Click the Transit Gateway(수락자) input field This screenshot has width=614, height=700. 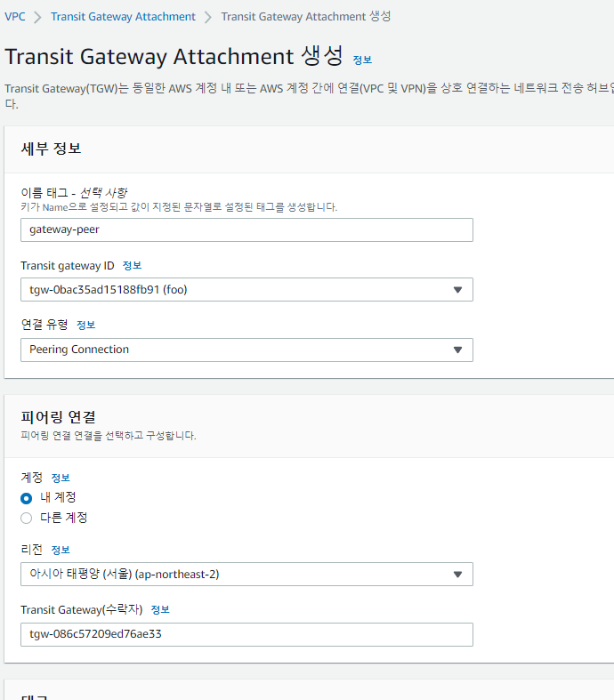coord(246,634)
